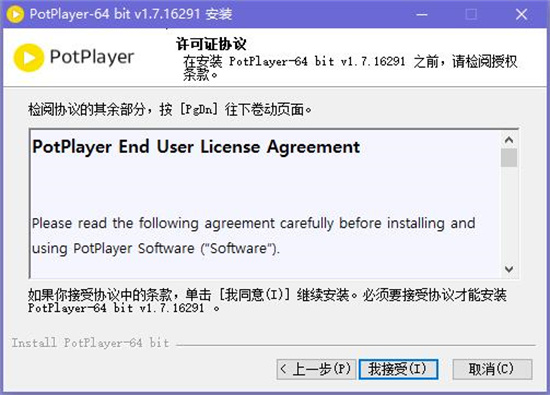Click the PotPlayer wordmark beside the logo
550x395 pixels.
[92, 57]
